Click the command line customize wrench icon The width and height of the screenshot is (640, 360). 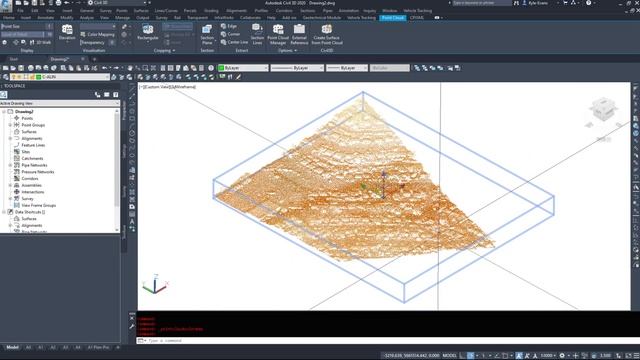[132, 327]
